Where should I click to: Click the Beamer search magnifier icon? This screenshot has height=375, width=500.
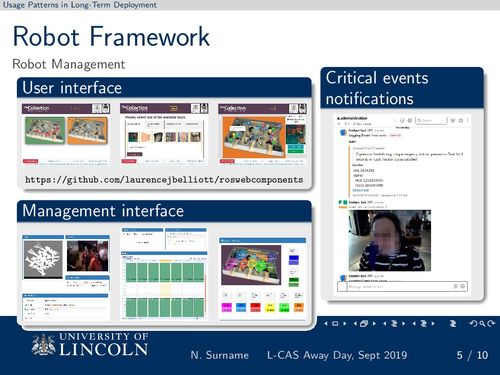482,323
